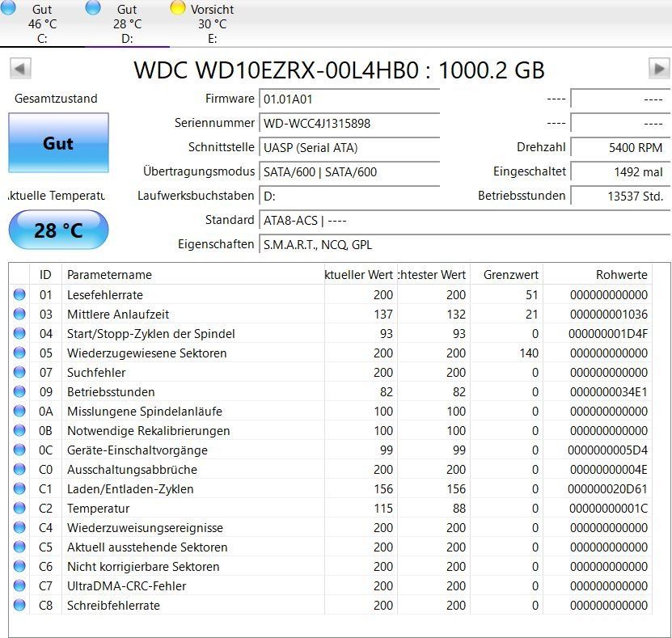Click status orb for Mittlere Anlaufzeit row
This screenshot has width=672, height=638.
pyautogui.click(x=19, y=314)
